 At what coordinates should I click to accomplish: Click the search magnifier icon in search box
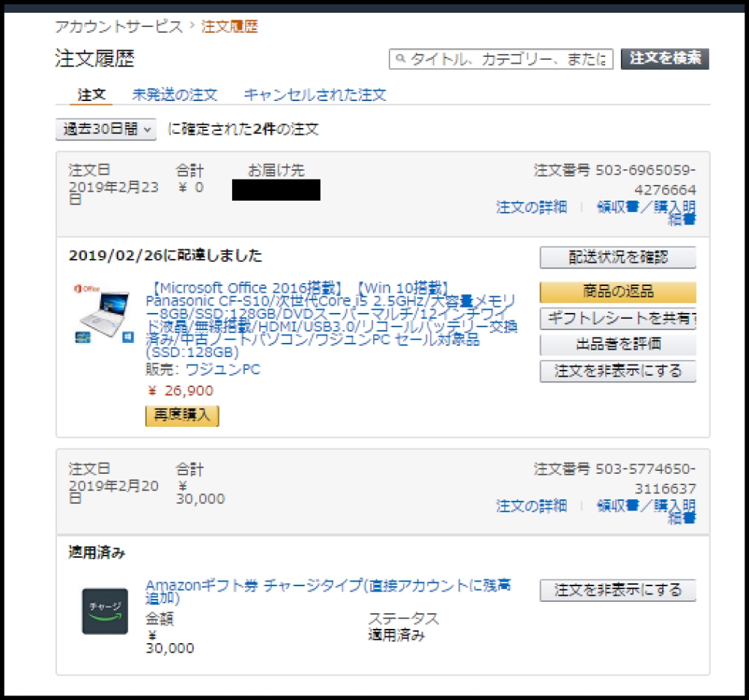tap(400, 58)
